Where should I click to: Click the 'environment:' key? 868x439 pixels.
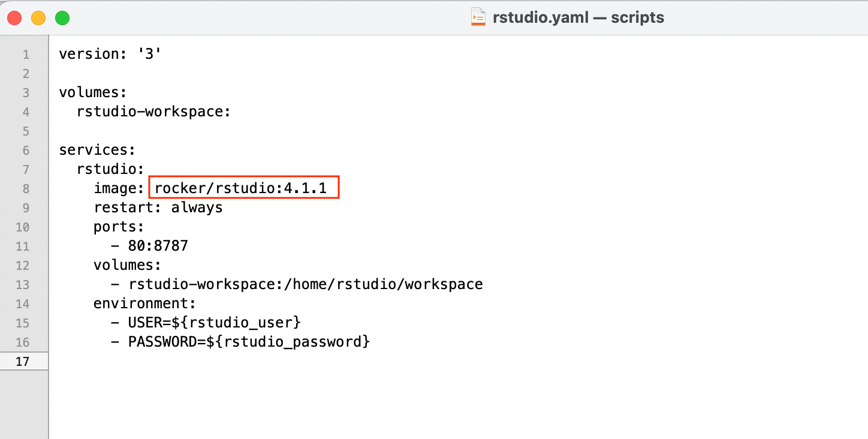pyautogui.click(x=145, y=303)
